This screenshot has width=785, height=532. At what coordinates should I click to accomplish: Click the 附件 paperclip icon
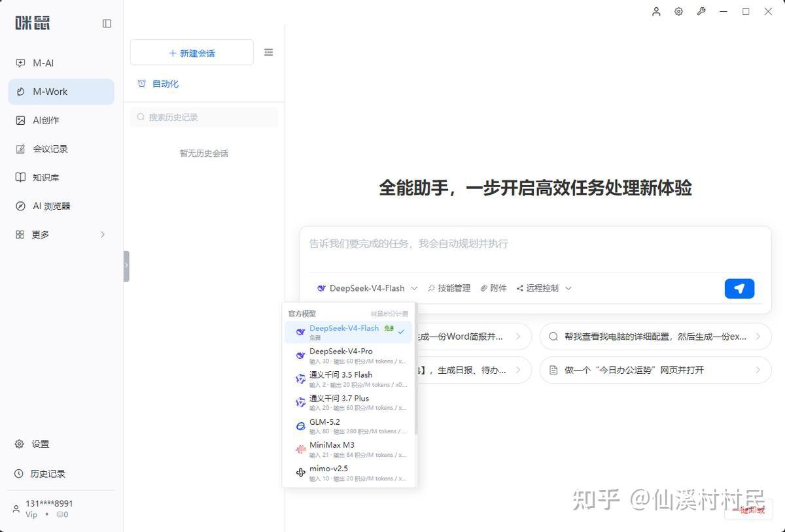pyautogui.click(x=484, y=288)
